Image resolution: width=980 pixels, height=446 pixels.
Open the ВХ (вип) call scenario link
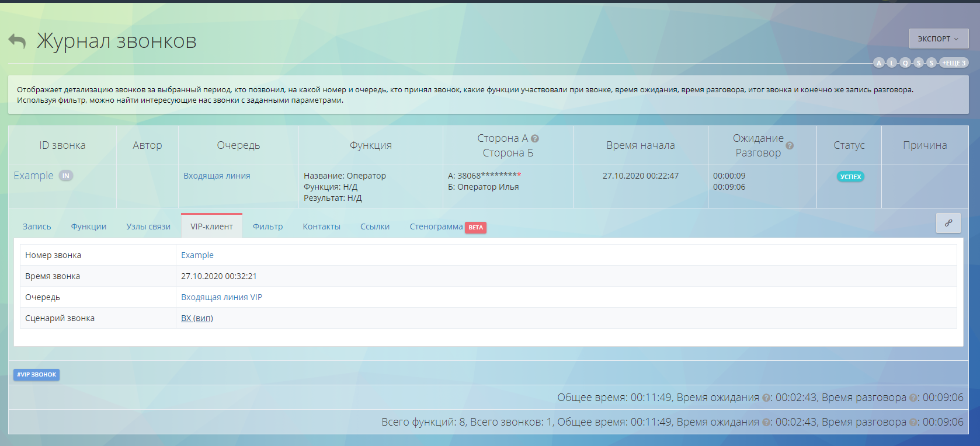pyautogui.click(x=197, y=318)
